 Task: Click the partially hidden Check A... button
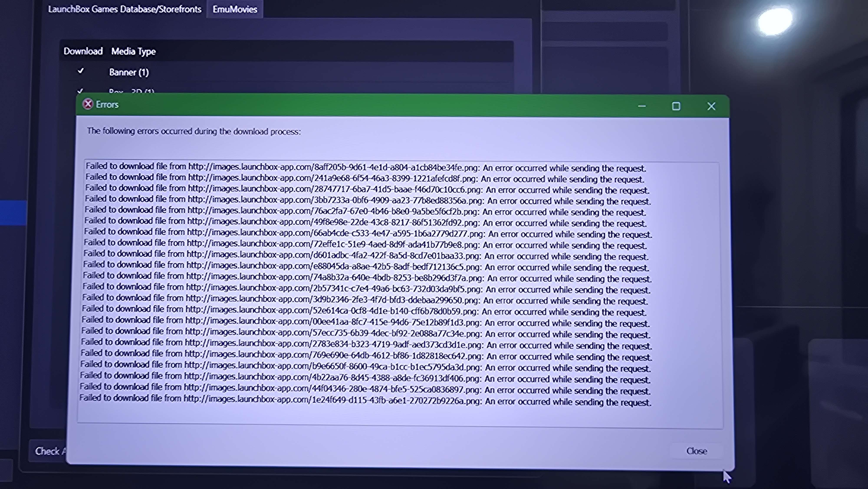coord(48,451)
